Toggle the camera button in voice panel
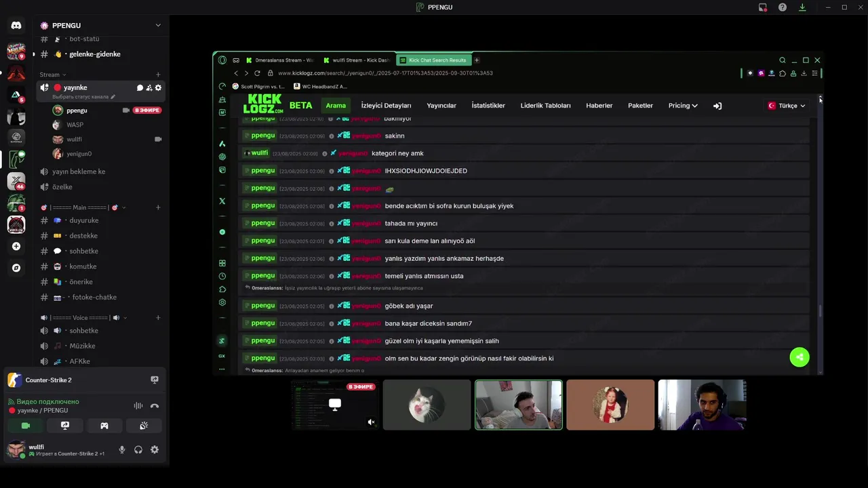This screenshot has width=868, height=488. point(26,426)
